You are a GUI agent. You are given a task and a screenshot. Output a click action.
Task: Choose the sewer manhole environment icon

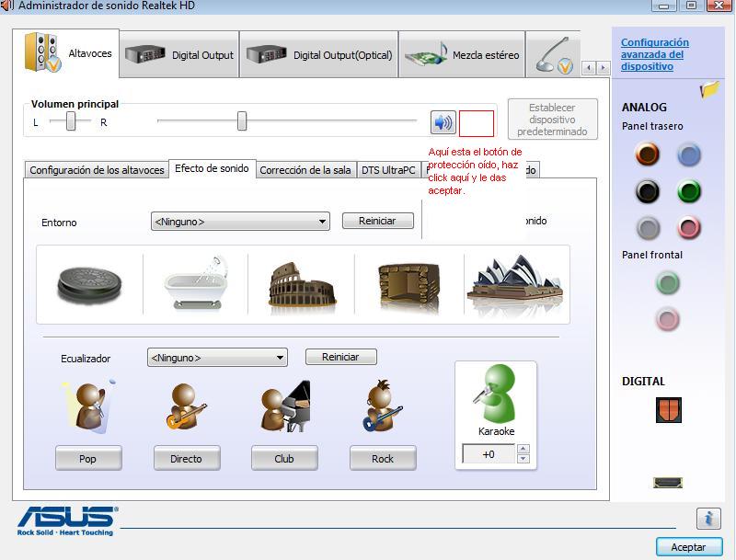tap(89, 284)
